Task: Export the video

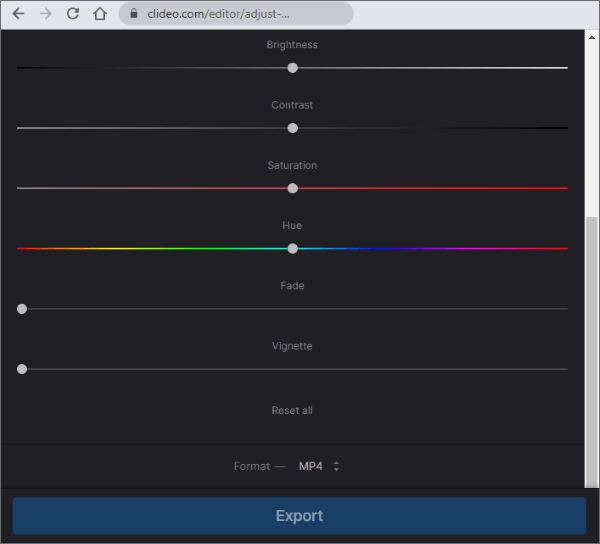Action: [299, 516]
